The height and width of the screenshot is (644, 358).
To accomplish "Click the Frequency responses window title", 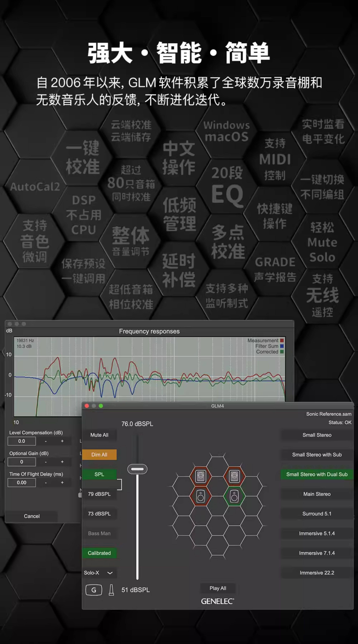I will (x=149, y=331).
